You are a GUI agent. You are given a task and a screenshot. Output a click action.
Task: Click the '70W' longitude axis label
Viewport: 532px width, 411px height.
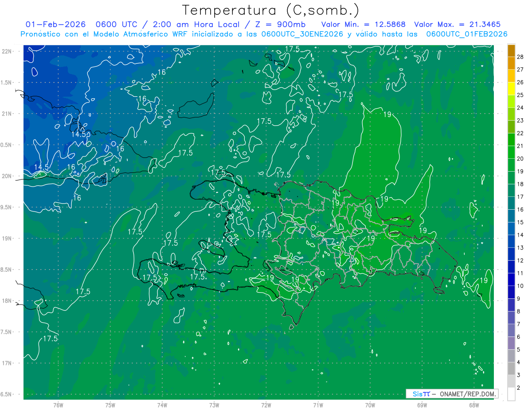pyautogui.click(x=370, y=405)
